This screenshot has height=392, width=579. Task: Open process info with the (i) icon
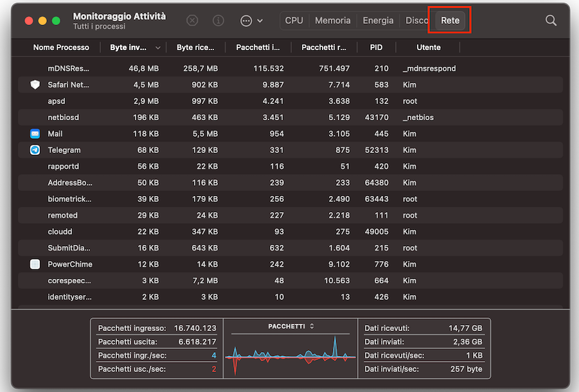pos(218,21)
